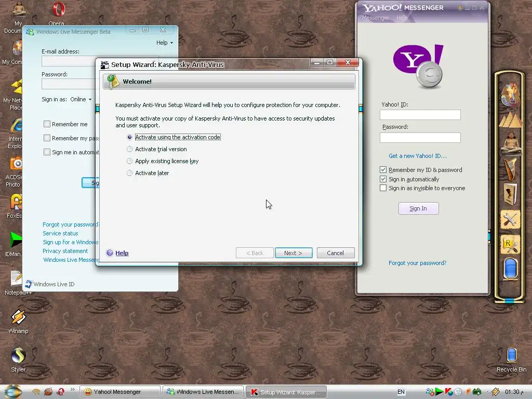Switch to Setup Wizard Kaspersky taskbar button

tap(286, 392)
